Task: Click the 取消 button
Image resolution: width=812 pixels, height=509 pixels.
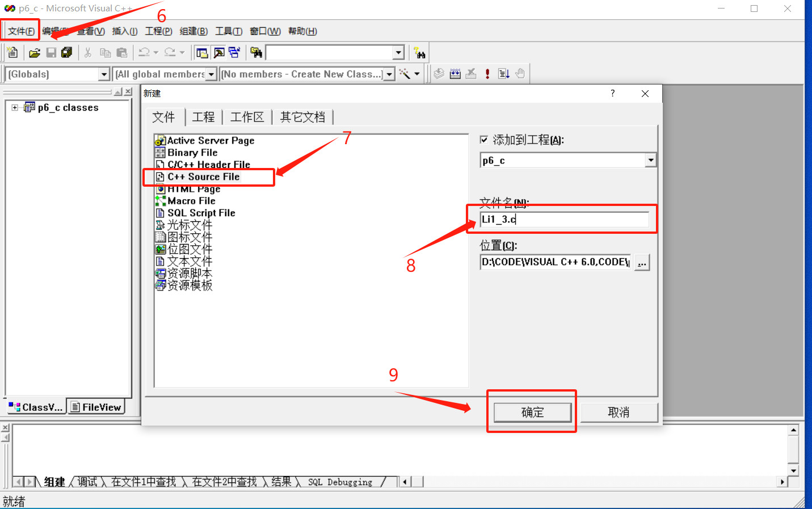Action: click(619, 413)
